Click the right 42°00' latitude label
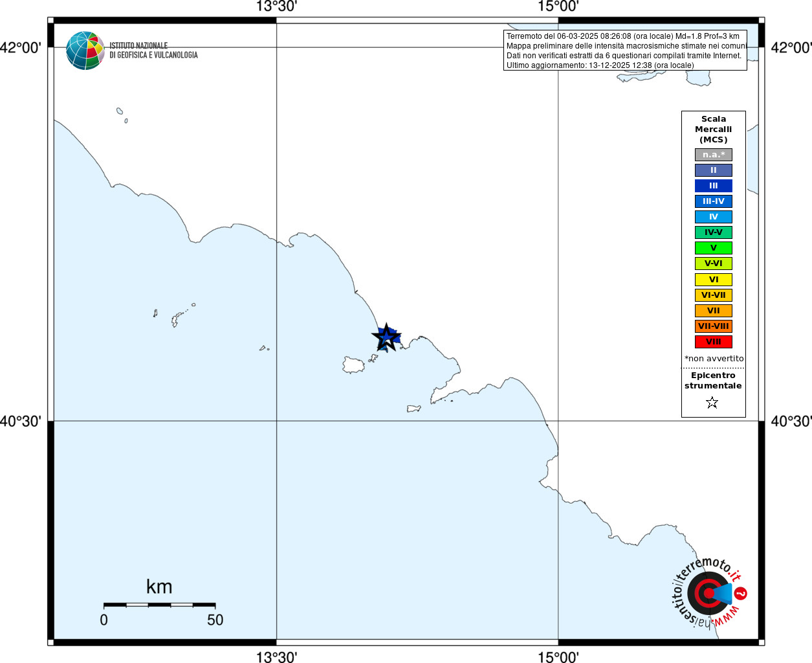Viewport: 812px width, 663px height. coord(791,47)
